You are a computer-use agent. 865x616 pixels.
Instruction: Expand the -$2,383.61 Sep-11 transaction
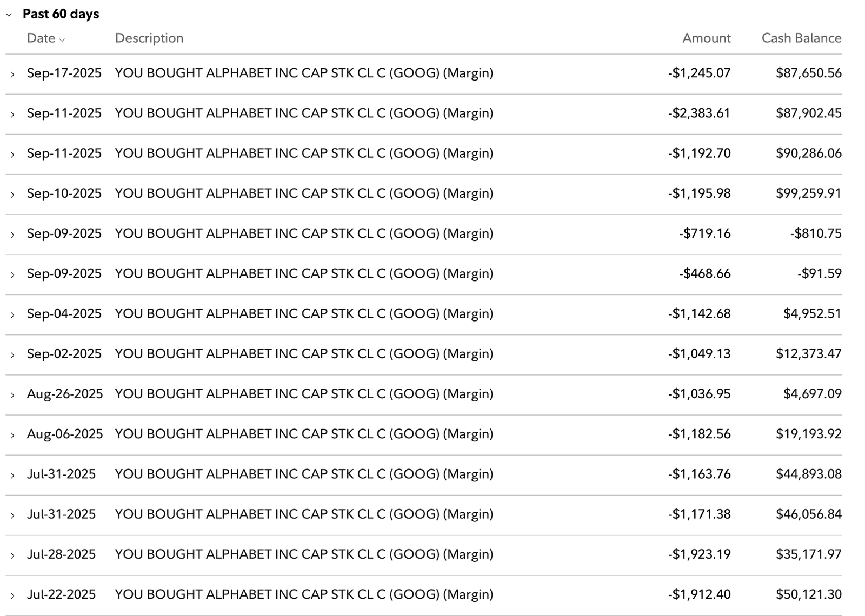point(12,114)
